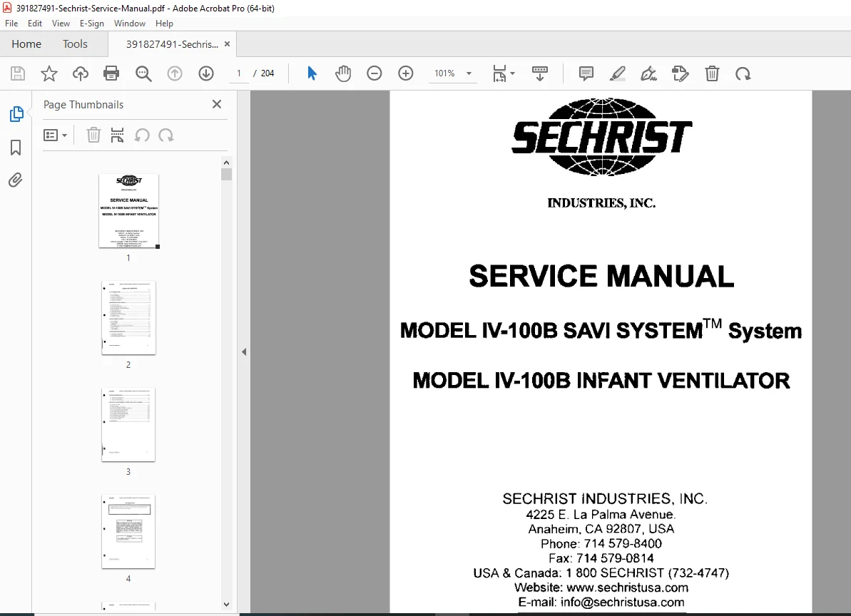Click thumbnail scrollbar down arrow
The height and width of the screenshot is (616, 851).
(226, 604)
